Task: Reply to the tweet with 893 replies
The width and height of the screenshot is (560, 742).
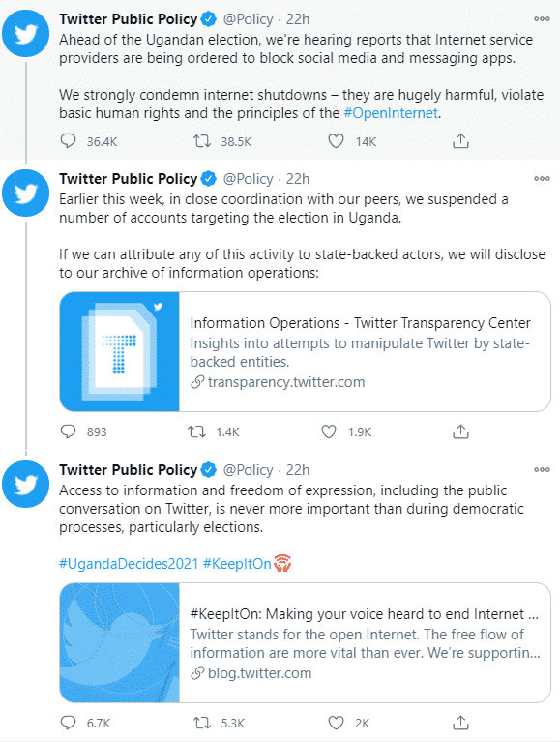Action: tap(68, 431)
